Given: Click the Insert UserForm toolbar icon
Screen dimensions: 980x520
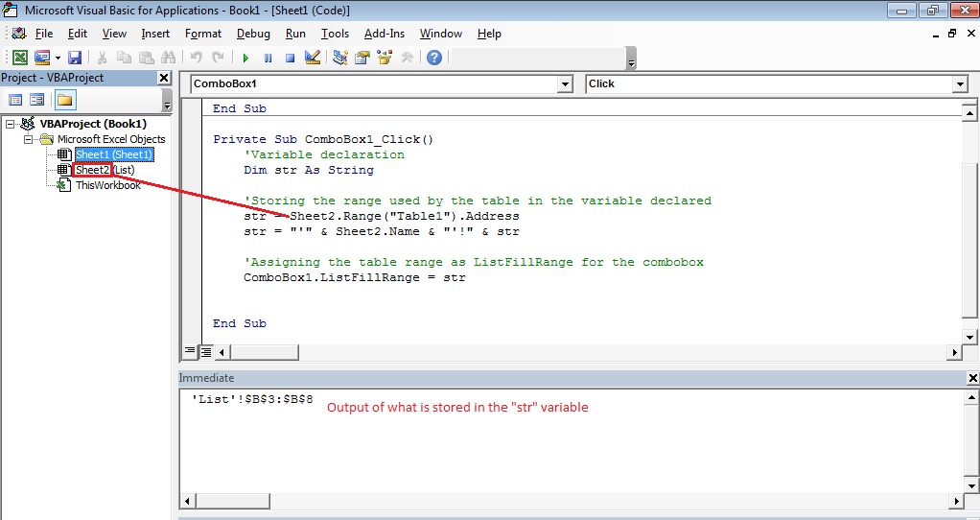Looking at the screenshot, I should point(42,58).
